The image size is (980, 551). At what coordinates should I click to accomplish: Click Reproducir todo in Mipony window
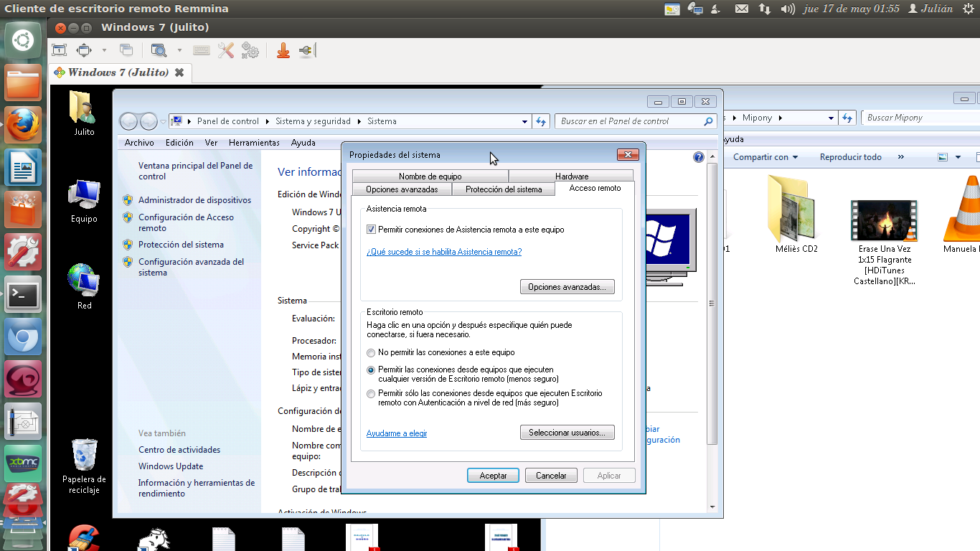coord(850,157)
